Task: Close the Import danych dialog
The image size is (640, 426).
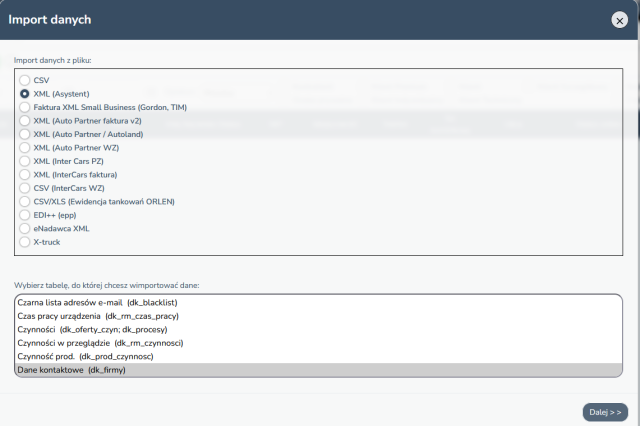Action: (619, 20)
